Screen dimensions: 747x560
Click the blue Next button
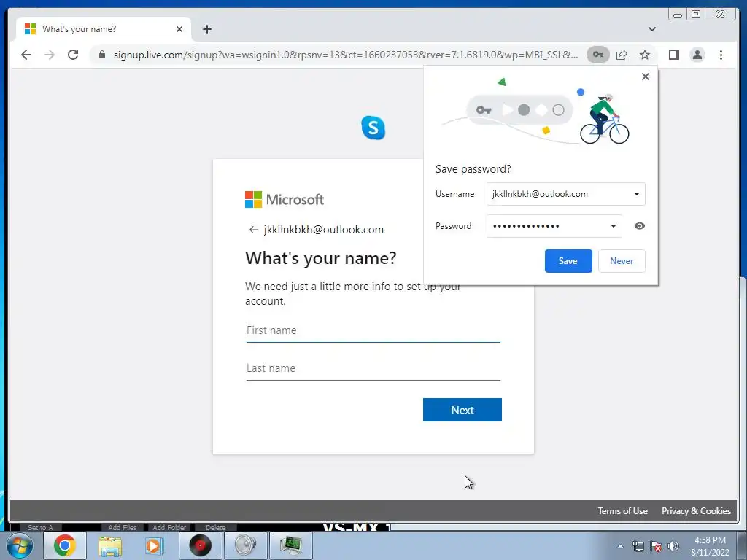462,410
